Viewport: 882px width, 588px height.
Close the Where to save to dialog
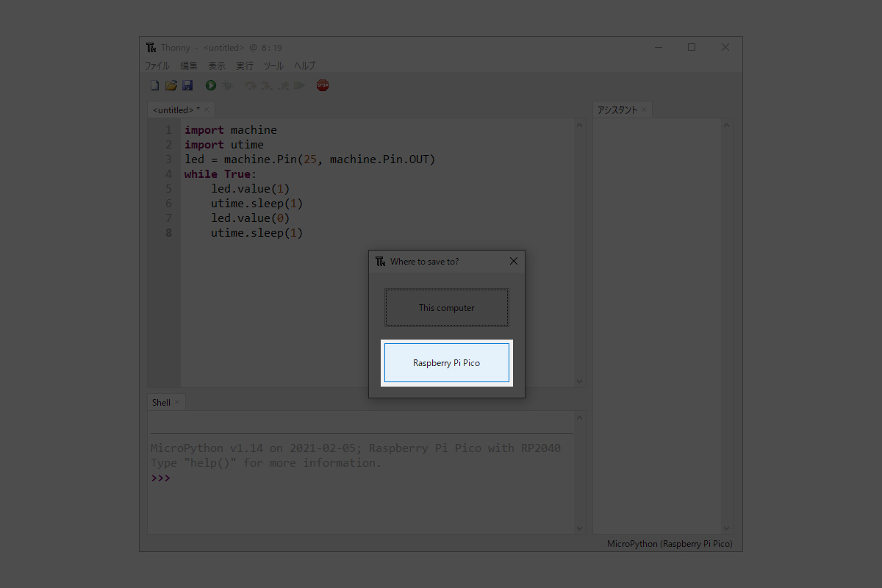[x=514, y=262]
